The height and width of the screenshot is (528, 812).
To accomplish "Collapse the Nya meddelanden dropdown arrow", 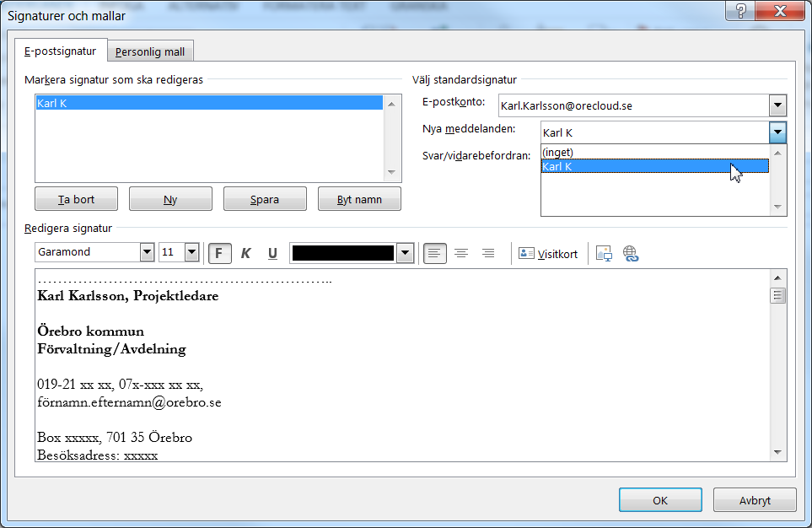I will [x=777, y=132].
